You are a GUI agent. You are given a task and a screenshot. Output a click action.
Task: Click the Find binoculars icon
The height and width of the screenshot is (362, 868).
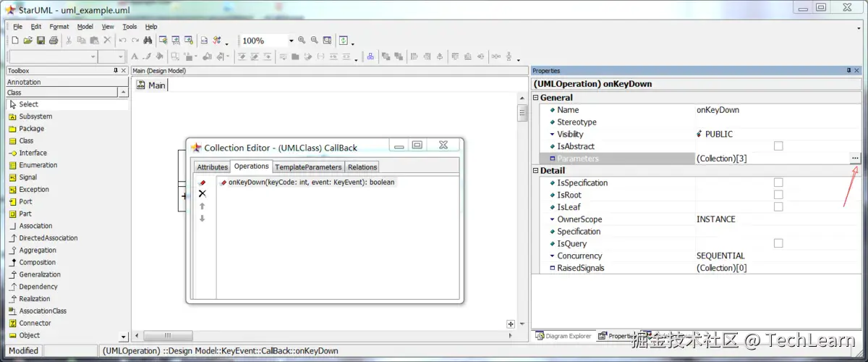[x=147, y=41]
